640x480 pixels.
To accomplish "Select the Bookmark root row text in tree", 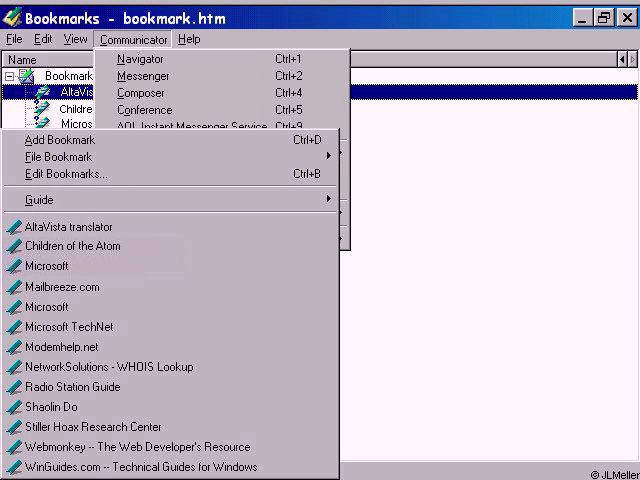I will (69, 76).
